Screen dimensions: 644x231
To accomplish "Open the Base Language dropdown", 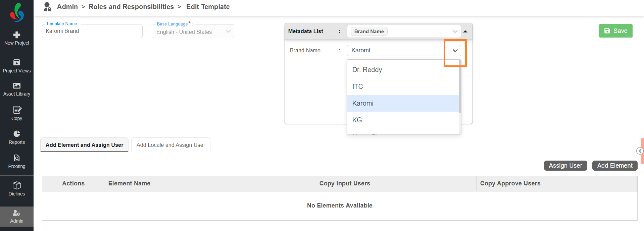I will (228, 32).
